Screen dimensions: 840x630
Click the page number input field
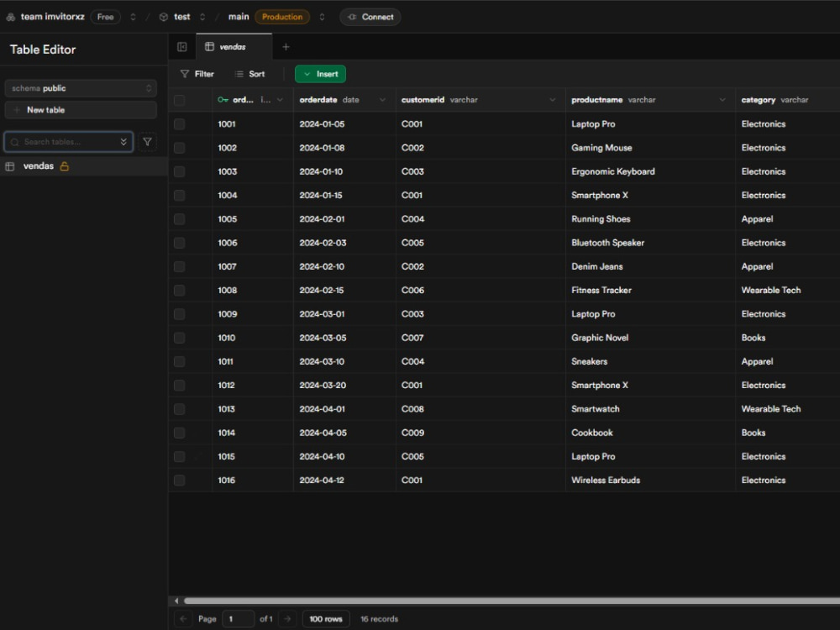(x=238, y=619)
